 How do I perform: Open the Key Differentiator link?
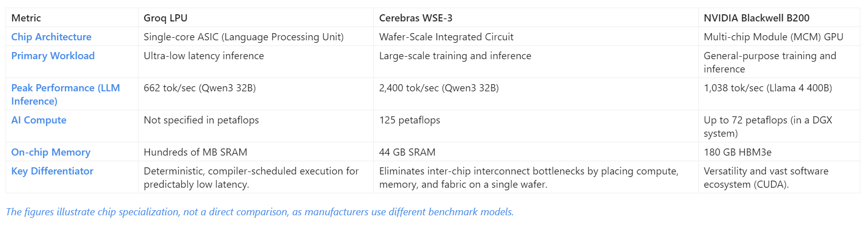pyautogui.click(x=52, y=171)
